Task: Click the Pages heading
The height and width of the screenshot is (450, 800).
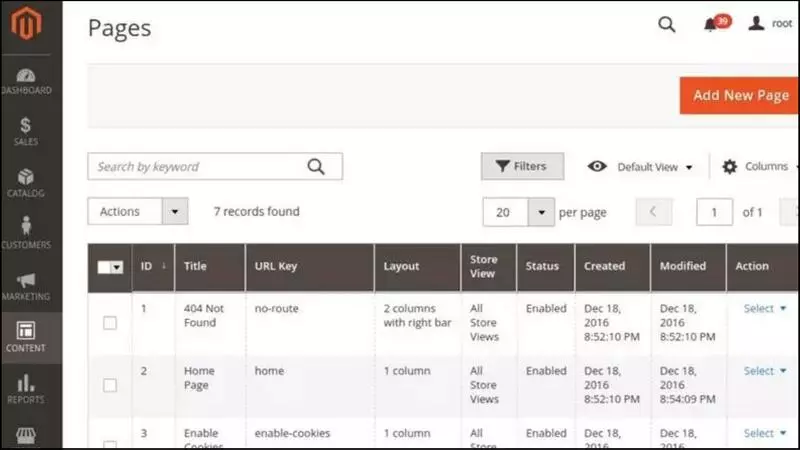Action: coord(119,28)
